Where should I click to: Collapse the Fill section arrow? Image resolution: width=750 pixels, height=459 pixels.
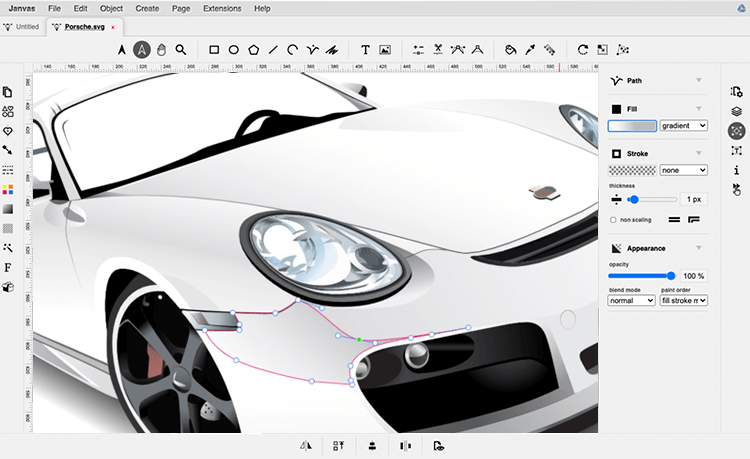pyautogui.click(x=699, y=109)
